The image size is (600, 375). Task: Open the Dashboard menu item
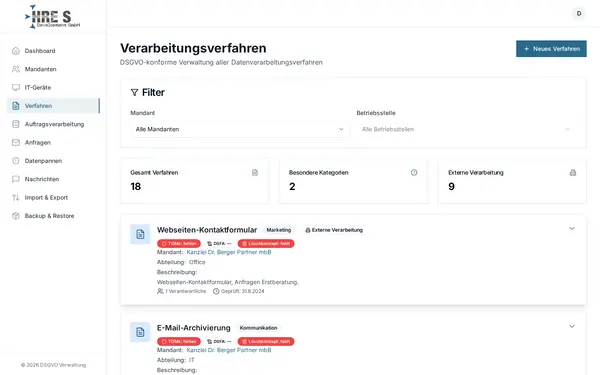(54, 51)
